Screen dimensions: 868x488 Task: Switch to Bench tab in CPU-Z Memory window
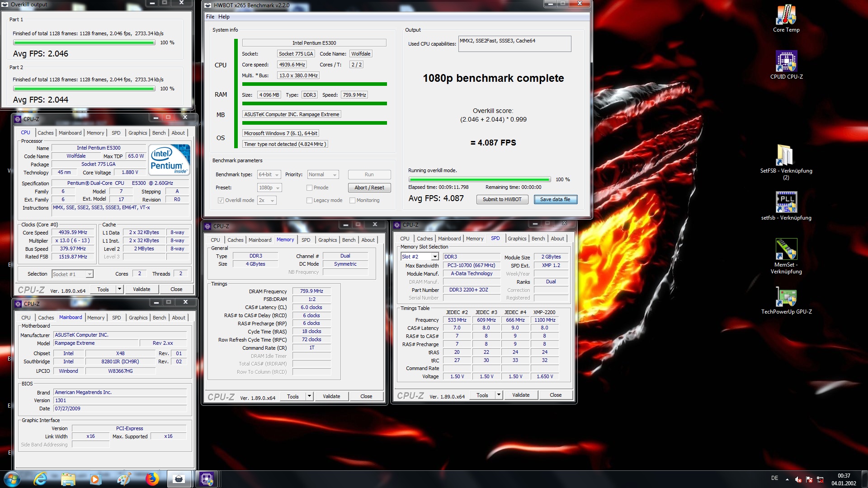click(x=349, y=240)
